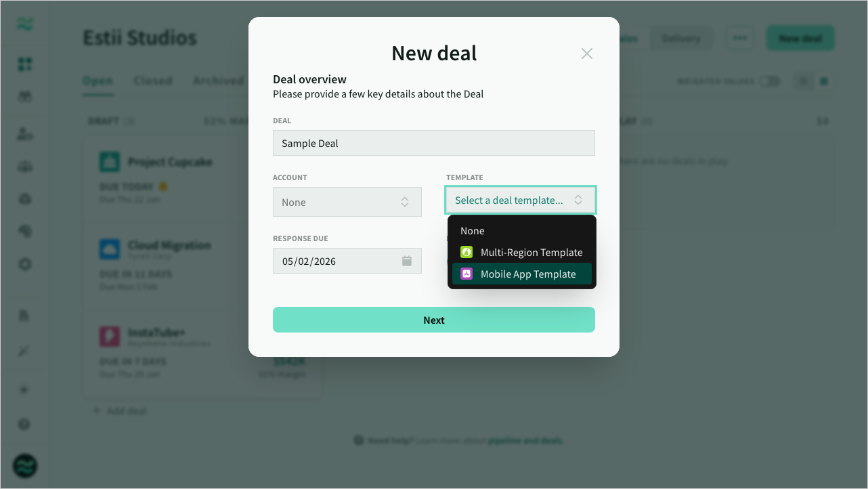Follow the pipeline and deals help link
868x489 pixels.
pos(525,440)
